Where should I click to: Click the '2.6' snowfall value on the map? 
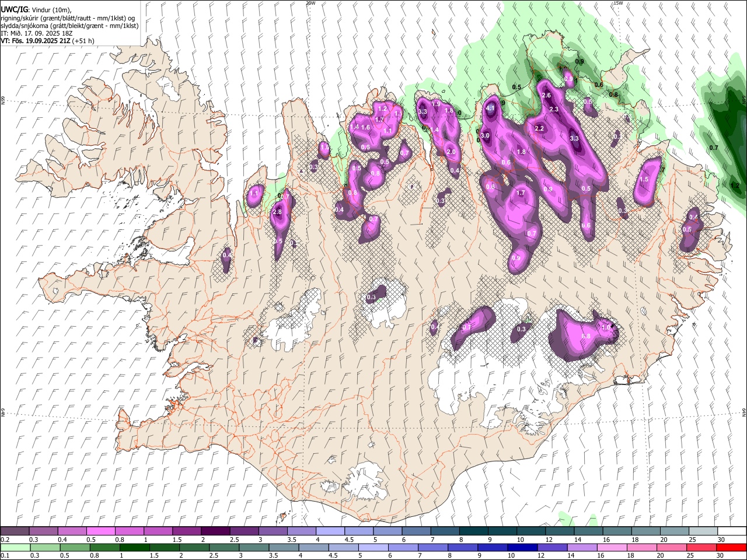(546, 95)
